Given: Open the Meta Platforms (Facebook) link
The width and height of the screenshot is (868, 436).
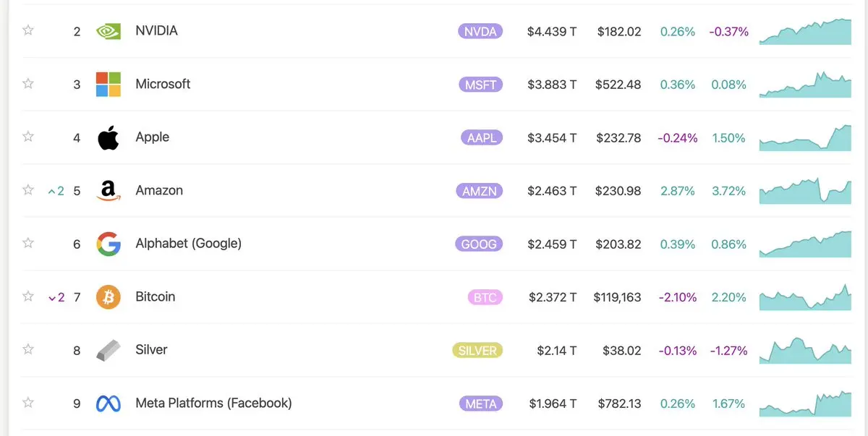Looking at the screenshot, I should point(213,403).
